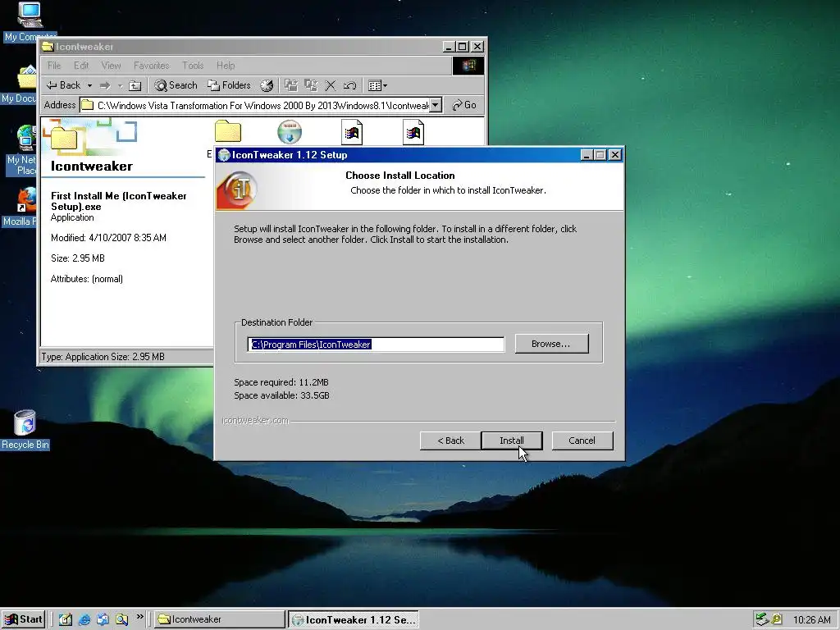Click the Type: Application status bar text
Screen dimensions: 840x630
pos(103,356)
